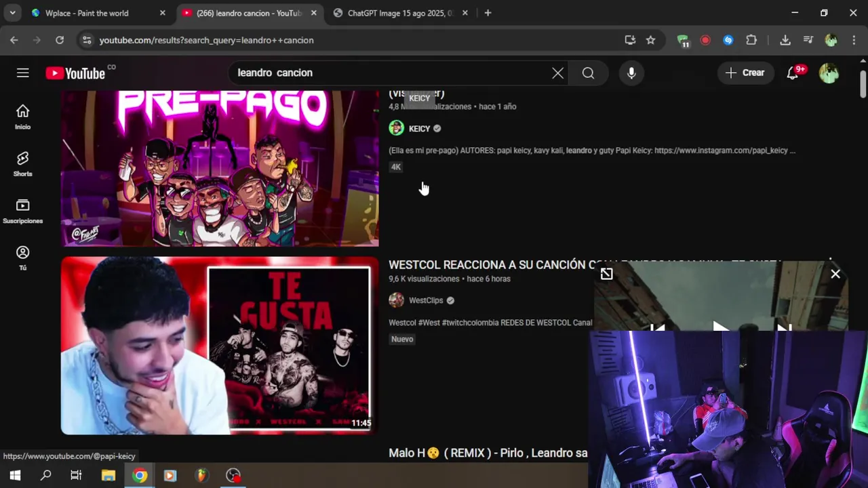Close the ChatGPT Image tab
This screenshot has height=488, width=868.
pos(465,13)
